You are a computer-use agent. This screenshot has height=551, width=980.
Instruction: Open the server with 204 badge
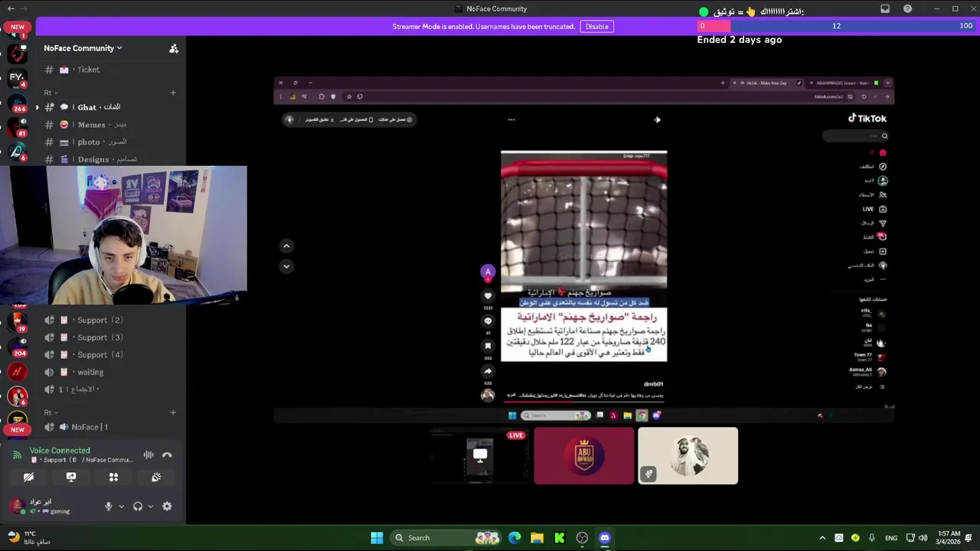pos(17,347)
